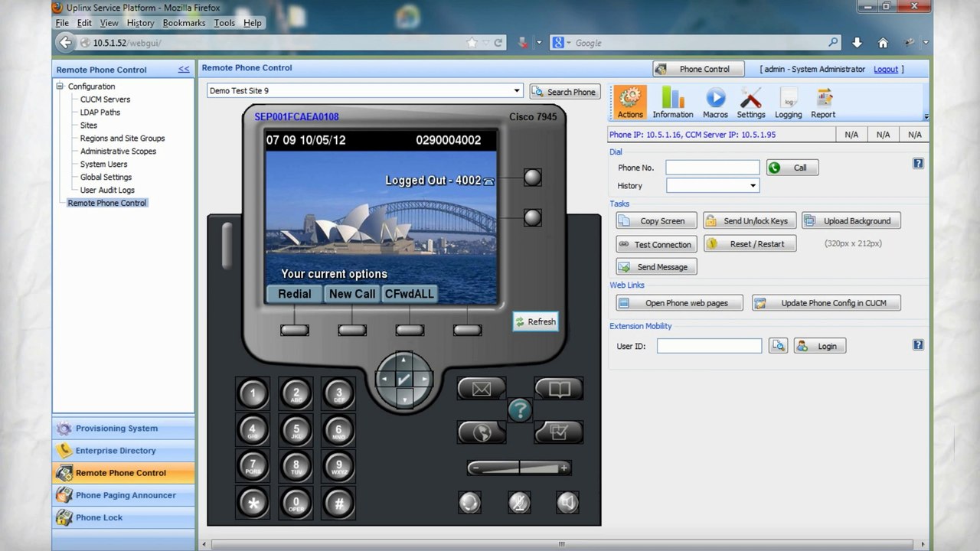980x551 pixels.
Task: Click the Copy Screen button
Action: pyautogui.click(x=656, y=220)
